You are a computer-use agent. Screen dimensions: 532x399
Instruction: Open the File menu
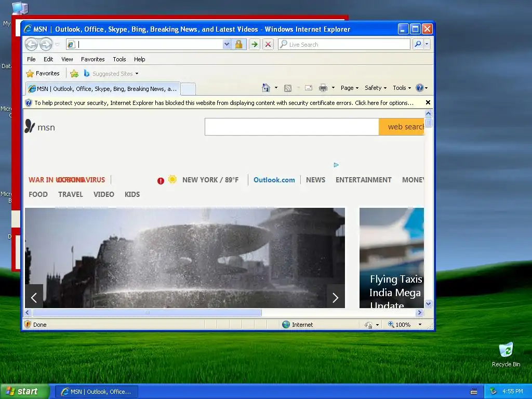pos(31,59)
